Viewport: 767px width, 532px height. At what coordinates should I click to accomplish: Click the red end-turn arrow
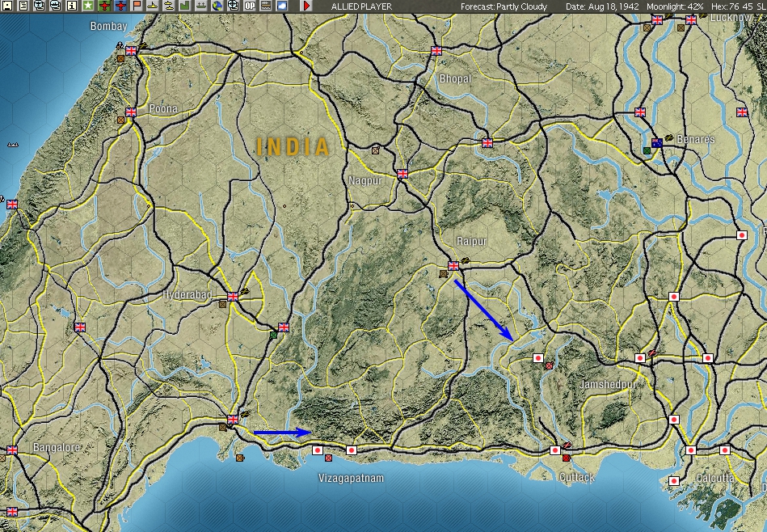tap(306, 6)
